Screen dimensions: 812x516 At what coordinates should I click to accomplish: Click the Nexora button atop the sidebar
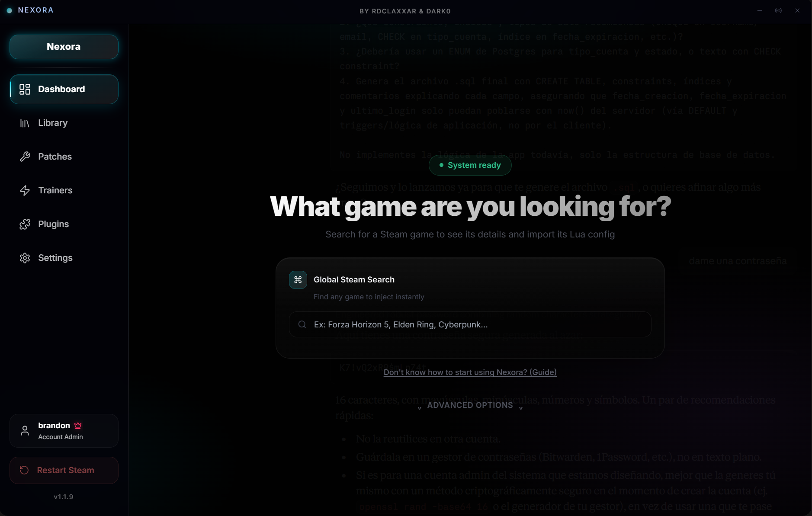point(64,47)
